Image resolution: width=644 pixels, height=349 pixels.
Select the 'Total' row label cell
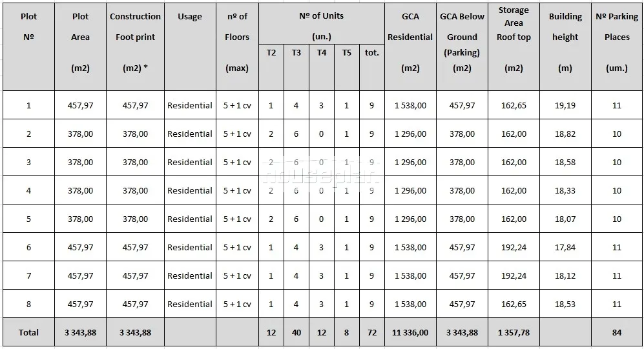coord(28,333)
